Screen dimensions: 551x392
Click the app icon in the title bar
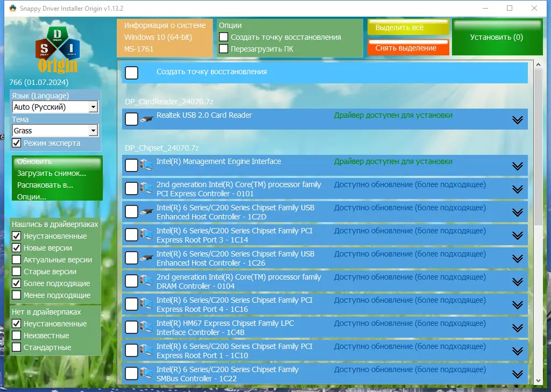click(x=13, y=8)
